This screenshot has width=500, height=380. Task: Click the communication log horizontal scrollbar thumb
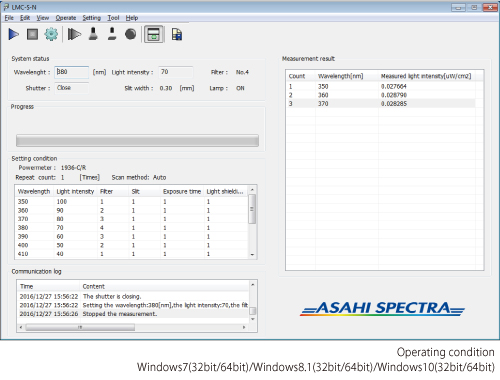pyautogui.click(x=80, y=327)
